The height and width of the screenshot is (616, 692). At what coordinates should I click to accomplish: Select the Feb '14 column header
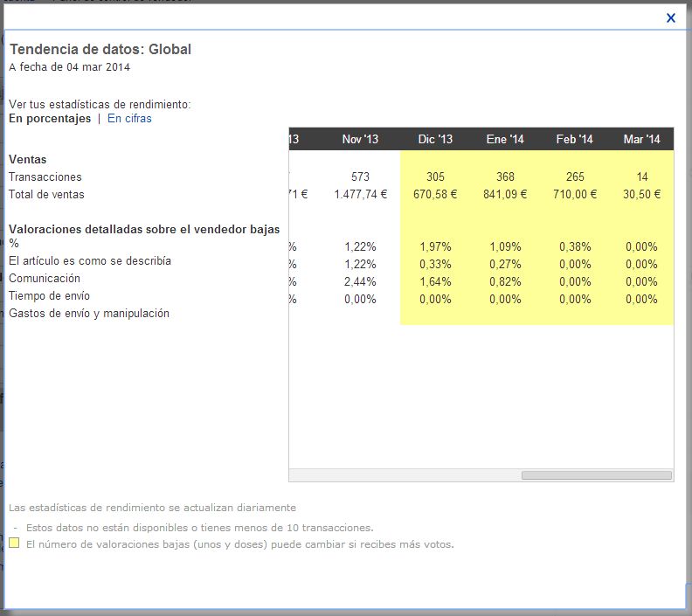click(x=574, y=140)
